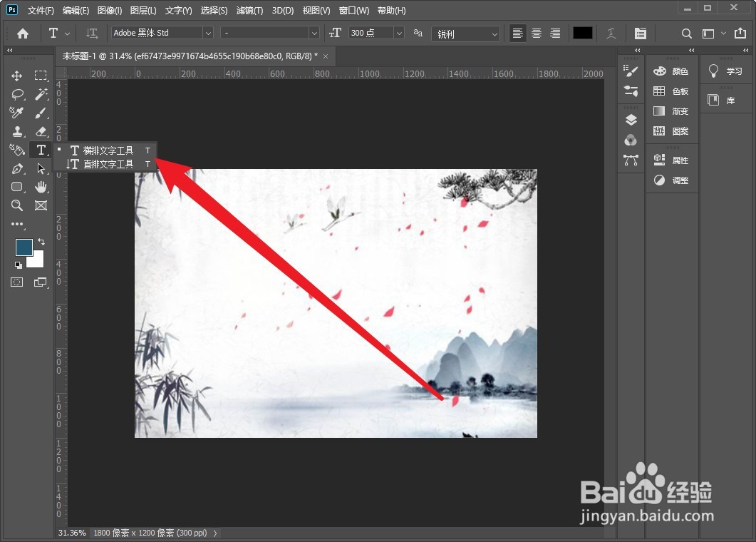Center the text
Image resolution: width=756 pixels, height=542 pixels.
click(536, 34)
